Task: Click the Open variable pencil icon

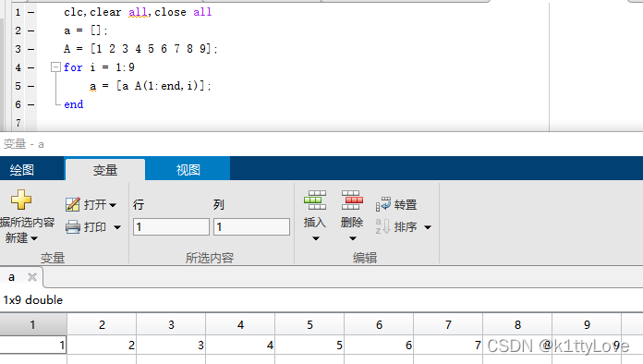Action: pos(73,204)
